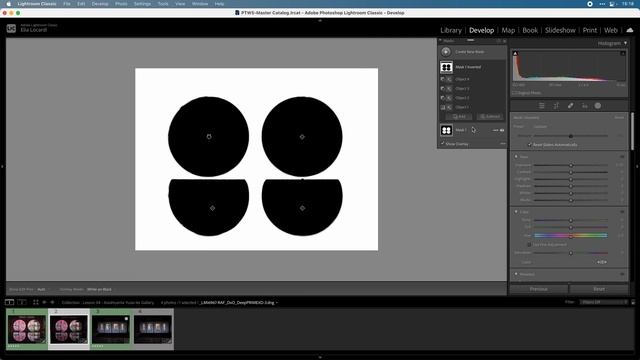Click the primary display window icon

9,302
